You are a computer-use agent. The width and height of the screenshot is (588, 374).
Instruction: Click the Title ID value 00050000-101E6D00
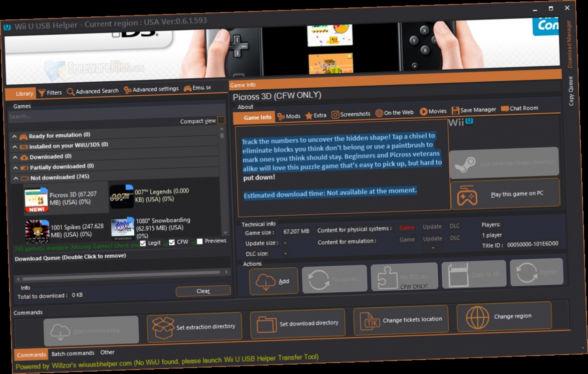point(533,244)
